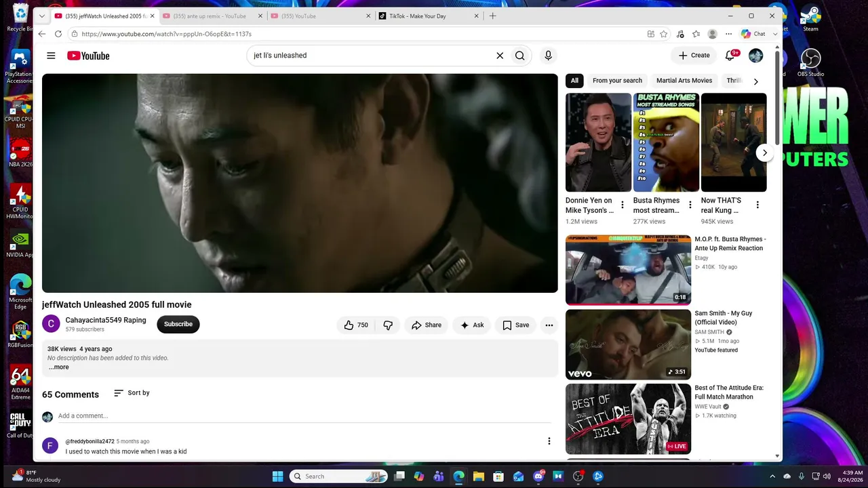Expand the Copilot Chat dropdown arrow
The width and height of the screenshot is (868, 488).
775,34
